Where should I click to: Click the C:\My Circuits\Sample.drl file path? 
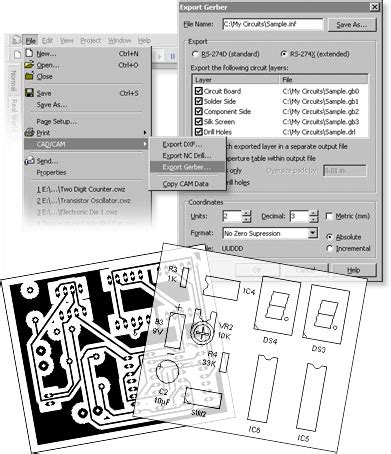coord(319,132)
